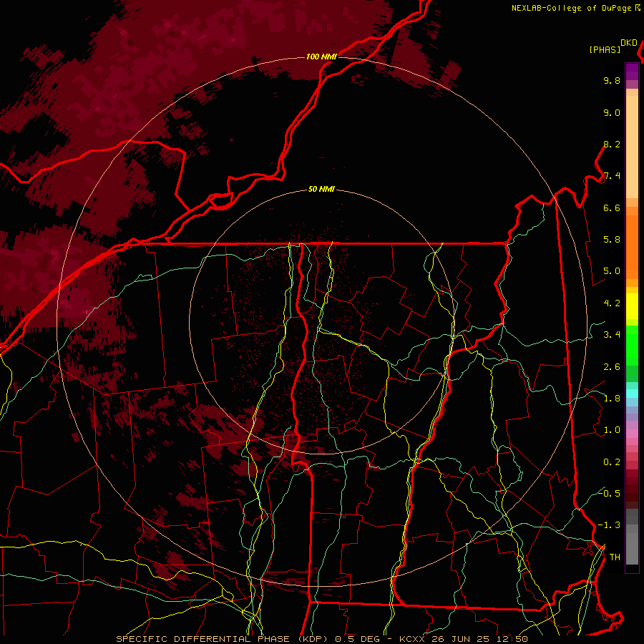Screen dimensions: 644x644
Task: Click the 4.2 value on the color scale
Action: [x=612, y=303]
